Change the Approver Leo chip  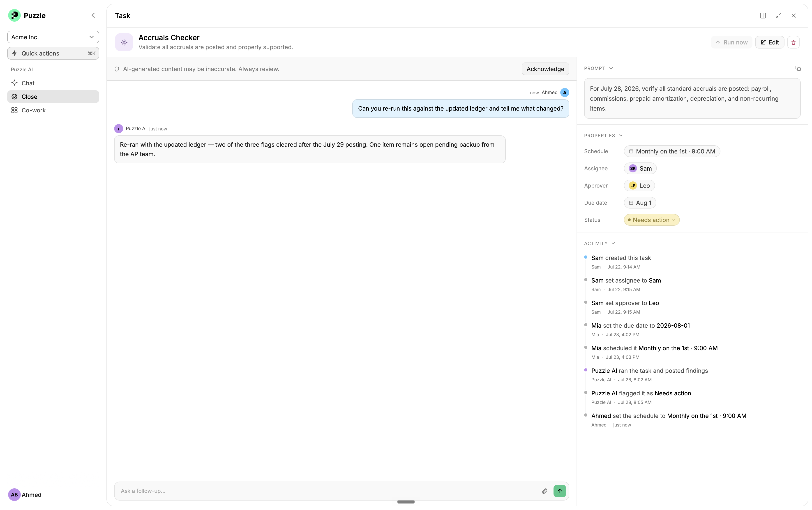click(639, 185)
